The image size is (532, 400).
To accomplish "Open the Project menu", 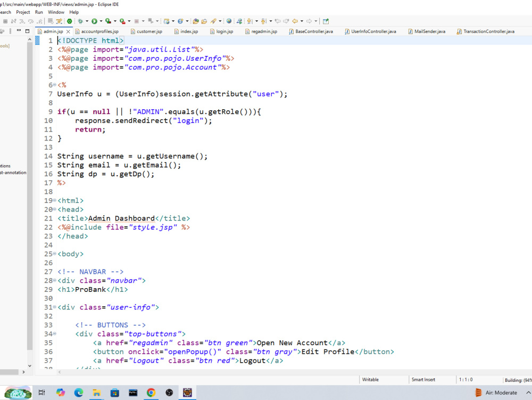I will point(23,12).
